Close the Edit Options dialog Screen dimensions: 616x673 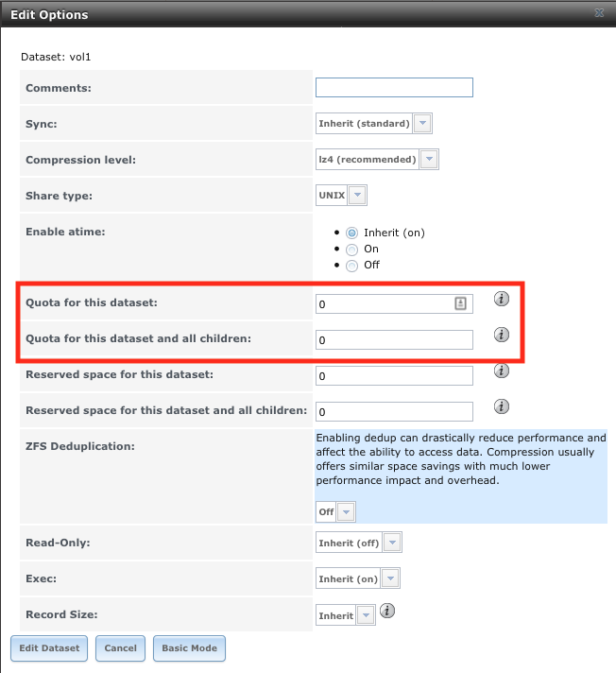point(599,13)
